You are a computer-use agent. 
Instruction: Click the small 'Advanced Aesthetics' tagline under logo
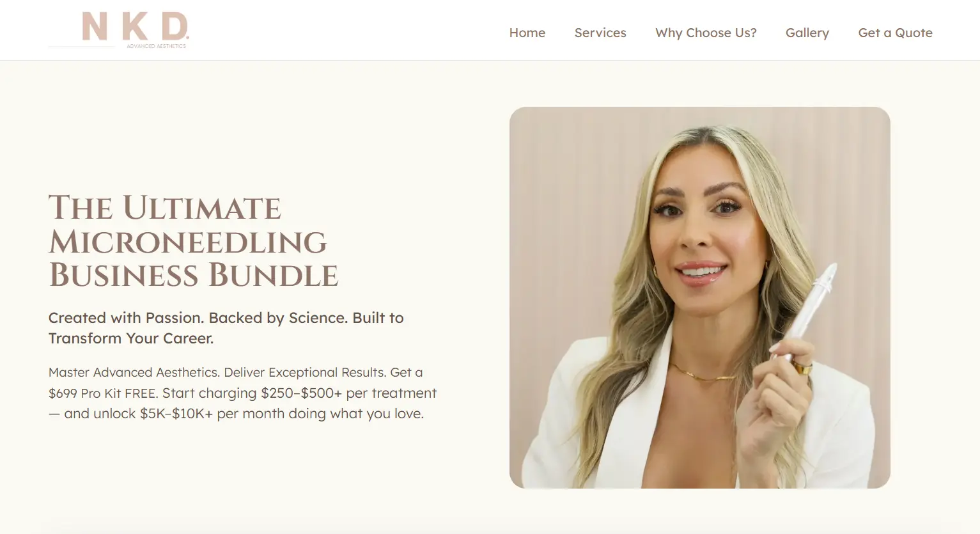click(x=156, y=46)
